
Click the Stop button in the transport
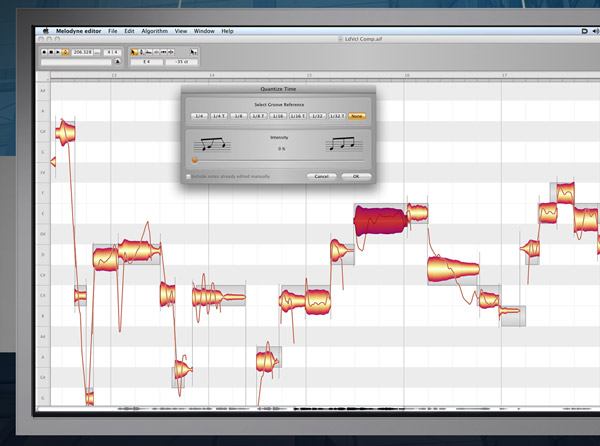pos(51,52)
